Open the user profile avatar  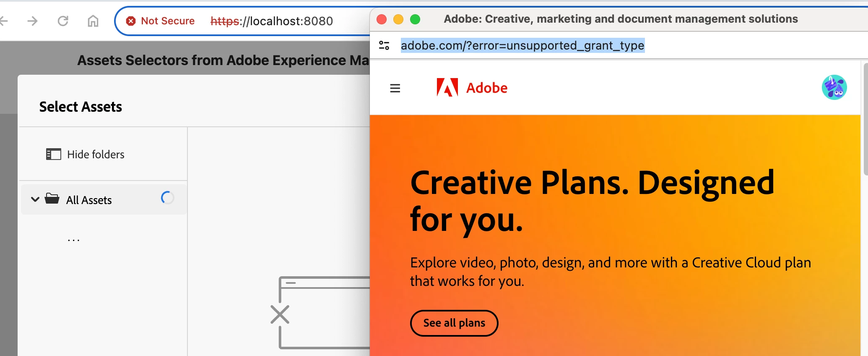click(x=834, y=87)
